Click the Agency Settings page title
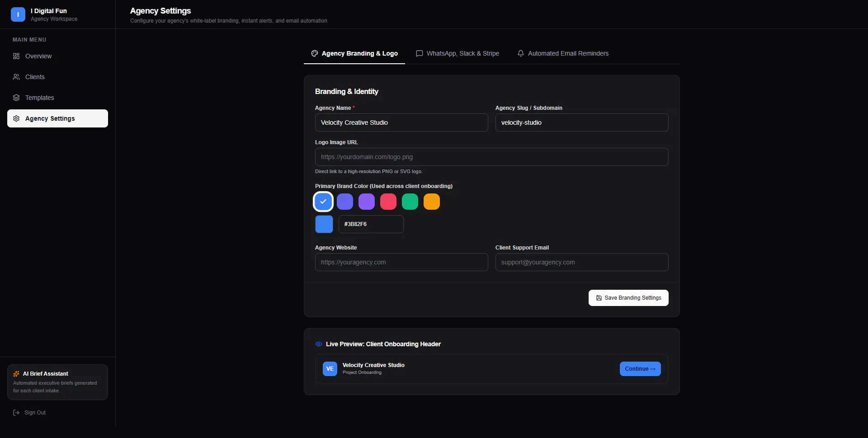Screen dimensions: 868x438 coord(160,11)
